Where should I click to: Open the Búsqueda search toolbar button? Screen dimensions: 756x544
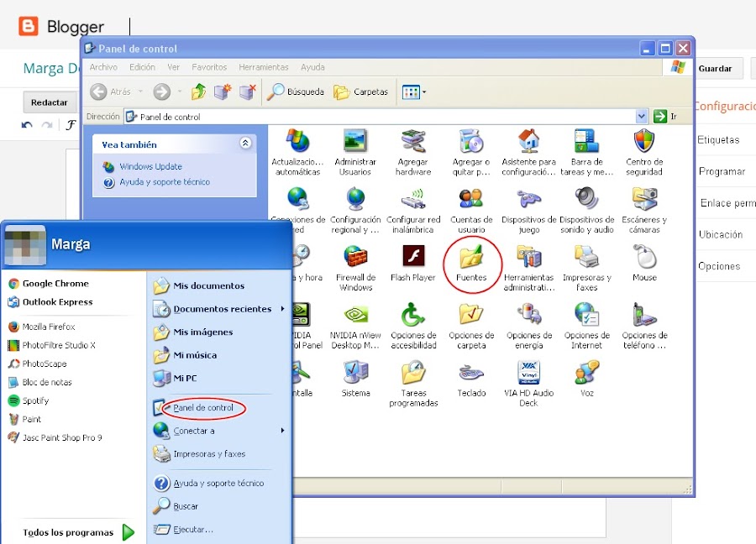pos(296,92)
